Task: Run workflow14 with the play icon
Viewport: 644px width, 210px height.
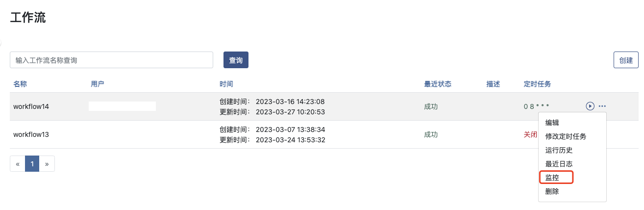Action: pos(590,106)
